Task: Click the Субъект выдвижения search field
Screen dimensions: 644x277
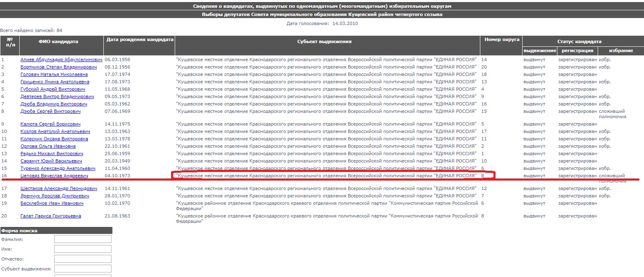Action: [x=82, y=268]
